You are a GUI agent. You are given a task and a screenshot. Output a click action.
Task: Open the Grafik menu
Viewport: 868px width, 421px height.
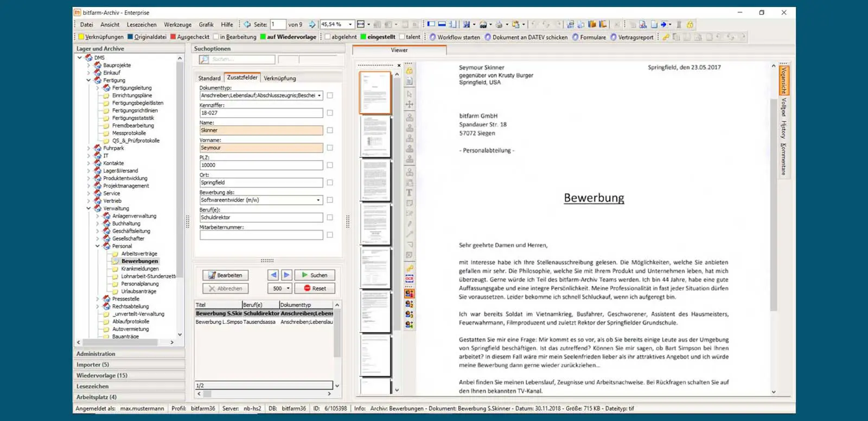206,24
